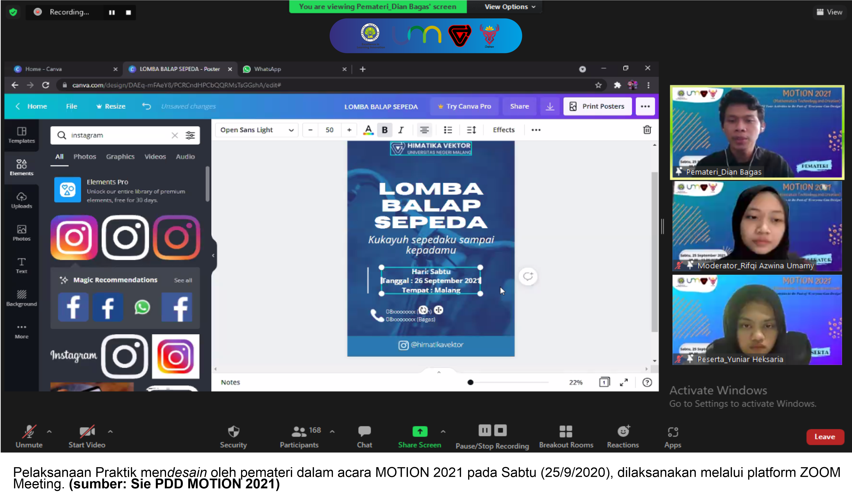The height and width of the screenshot is (504, 852).
Task: Start Video in Zoom
Action: coord(87,436)
